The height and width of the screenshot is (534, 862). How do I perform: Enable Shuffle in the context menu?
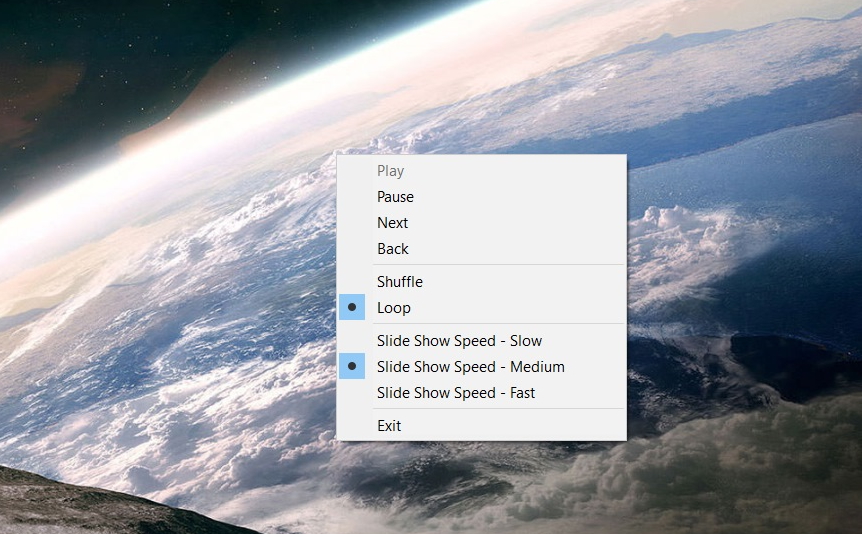[482, 282]
